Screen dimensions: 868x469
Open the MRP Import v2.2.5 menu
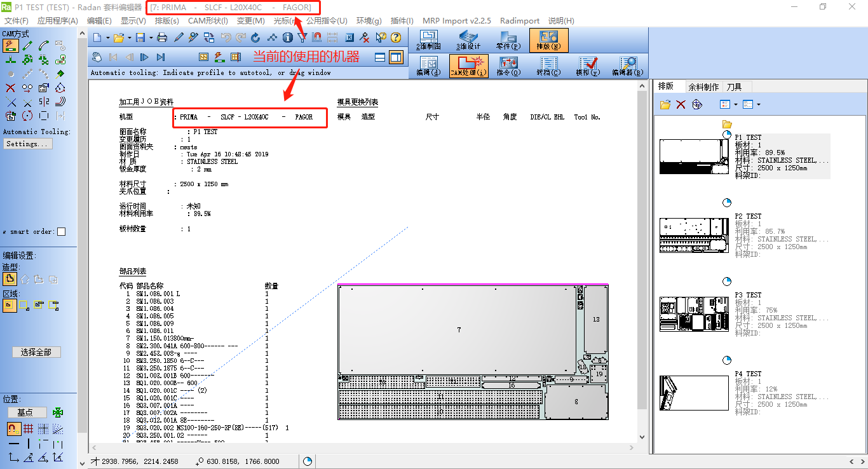click(x=457, y=21)
